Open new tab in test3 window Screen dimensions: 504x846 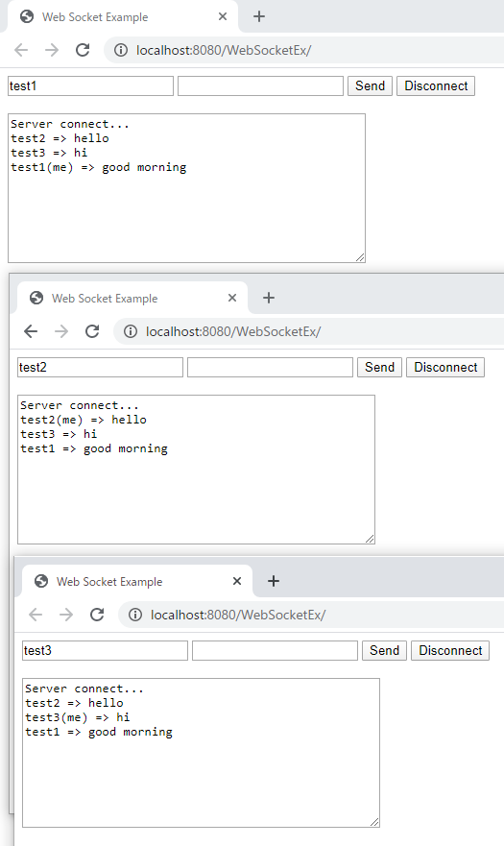[274, 581]
